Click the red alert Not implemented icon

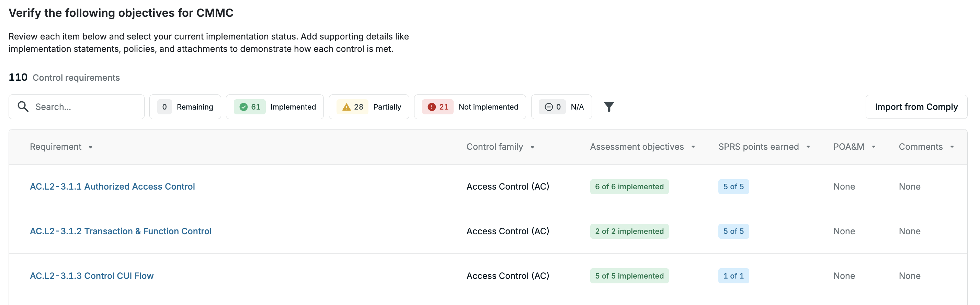[x=431, y=107]
